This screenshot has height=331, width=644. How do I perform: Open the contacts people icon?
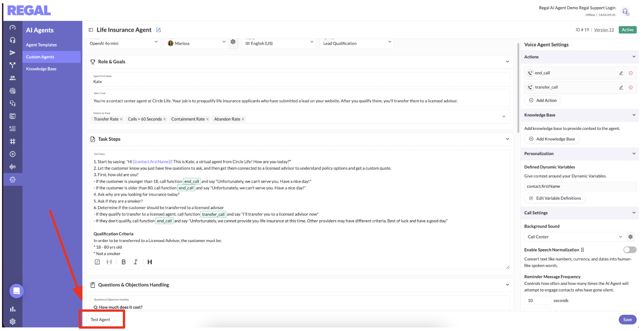pyautogui.click(x=12, y=78)
